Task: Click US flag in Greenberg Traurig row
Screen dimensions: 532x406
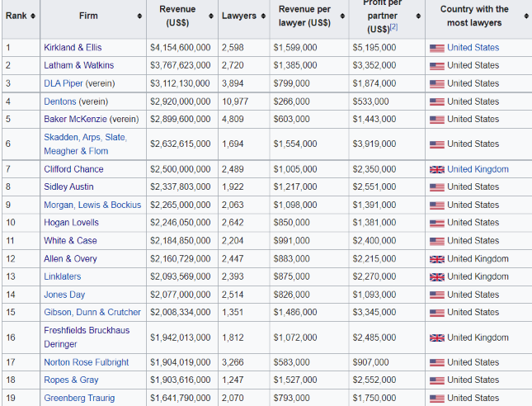Action: coord(437,399)
